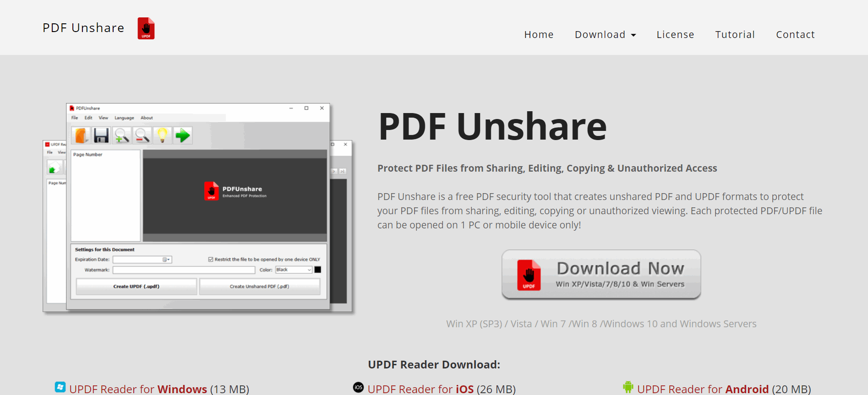Click the black color swatch
Screen dimensions: 868x395
click(318, 270)
